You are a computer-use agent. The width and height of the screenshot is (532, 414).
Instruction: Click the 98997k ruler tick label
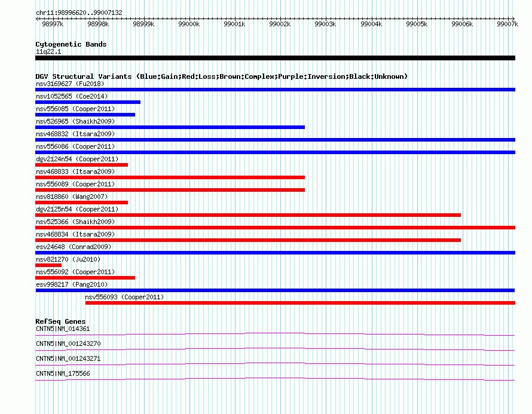pos(53,24)
